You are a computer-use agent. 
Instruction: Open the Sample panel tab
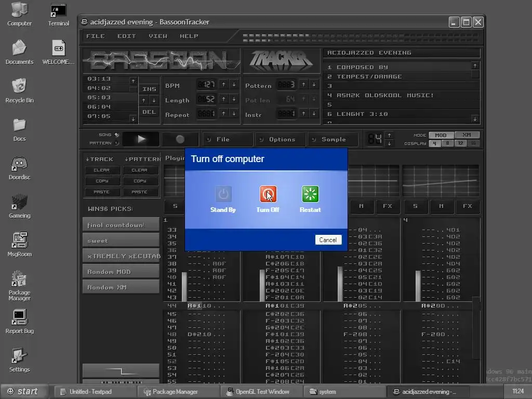pos(332,139)
